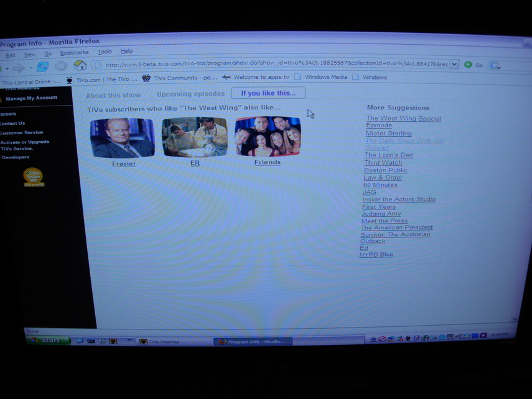Select the If you like this tab
532x399 pixels.
point(268,93)
